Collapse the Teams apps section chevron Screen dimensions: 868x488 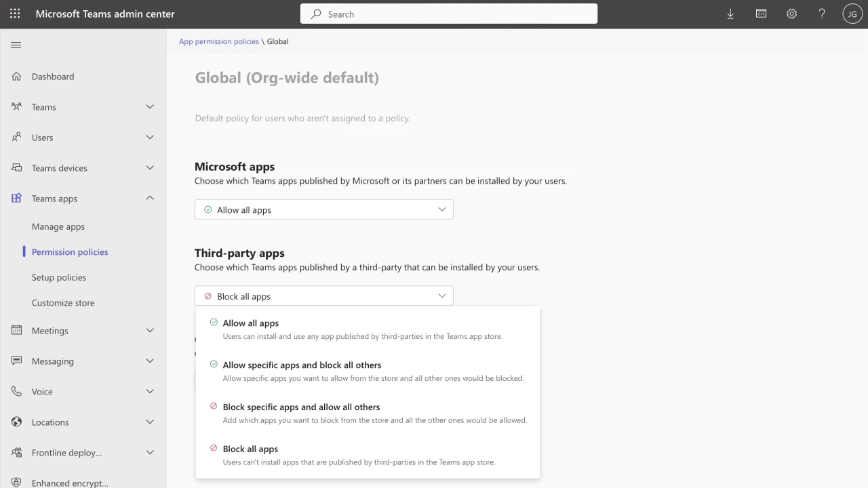(x=150, y=198)
